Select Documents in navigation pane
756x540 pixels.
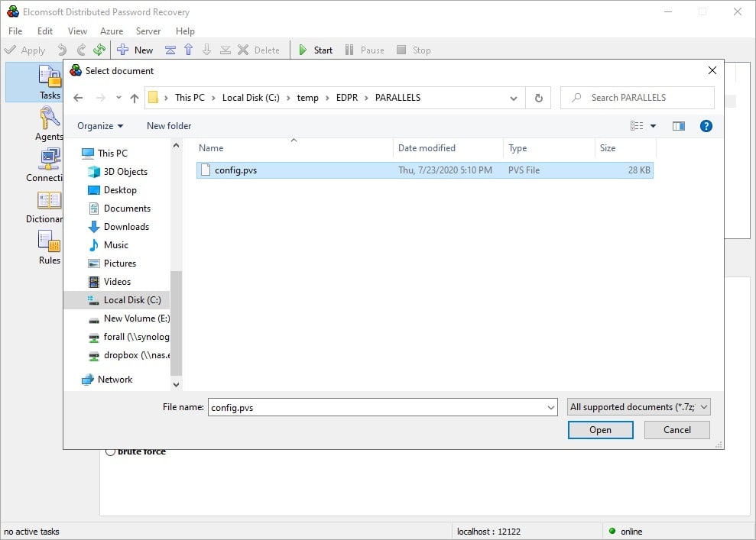tap(119, 209)
